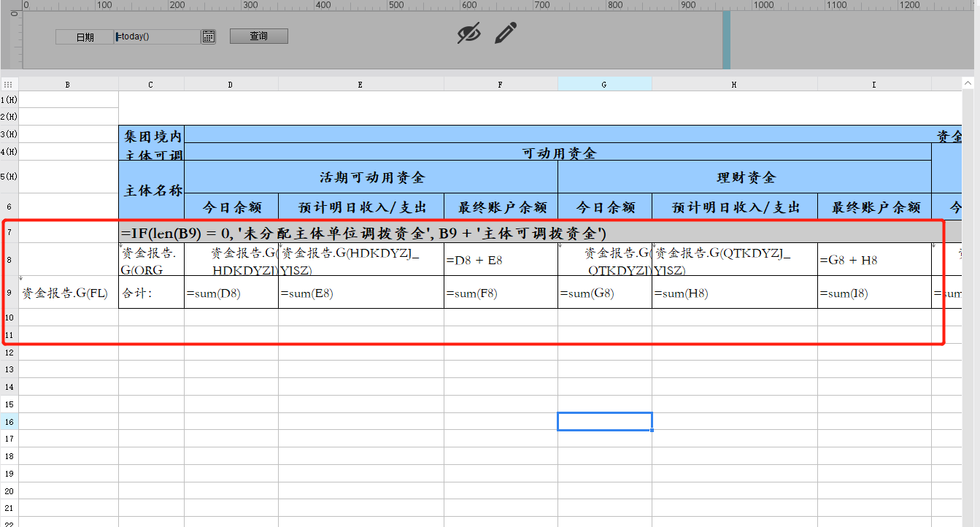Click the 合计: cell
The height and width of the screenshot is (527, 980).
click(151, 292)
